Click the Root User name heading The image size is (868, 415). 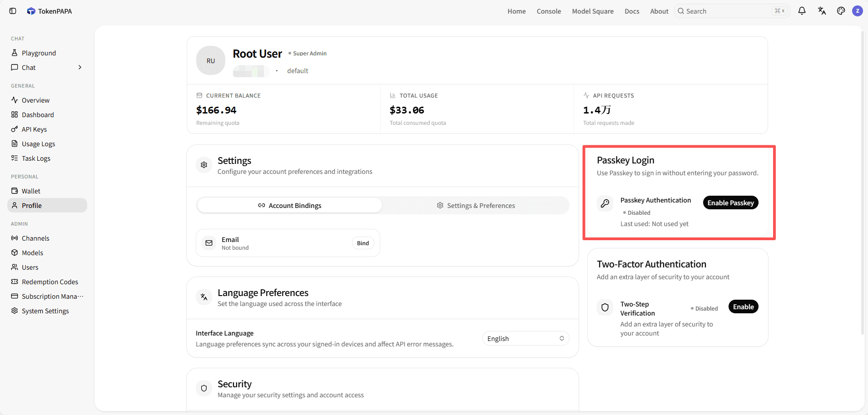pyautogui.click(x=258, y=54)
